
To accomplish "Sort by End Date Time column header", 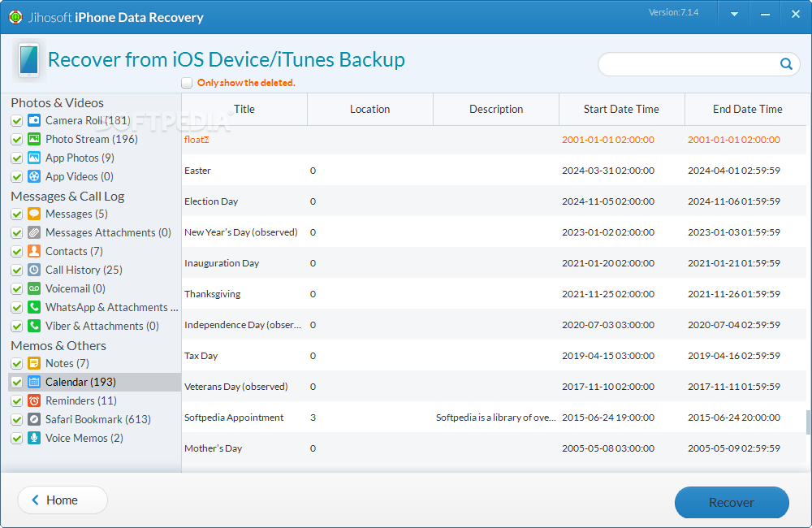I will [747, 110].
